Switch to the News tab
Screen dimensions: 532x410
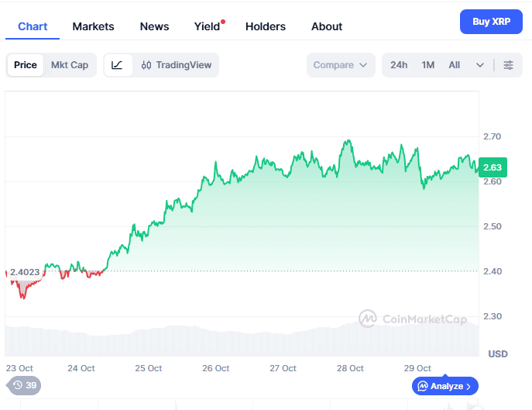[154, 26]
